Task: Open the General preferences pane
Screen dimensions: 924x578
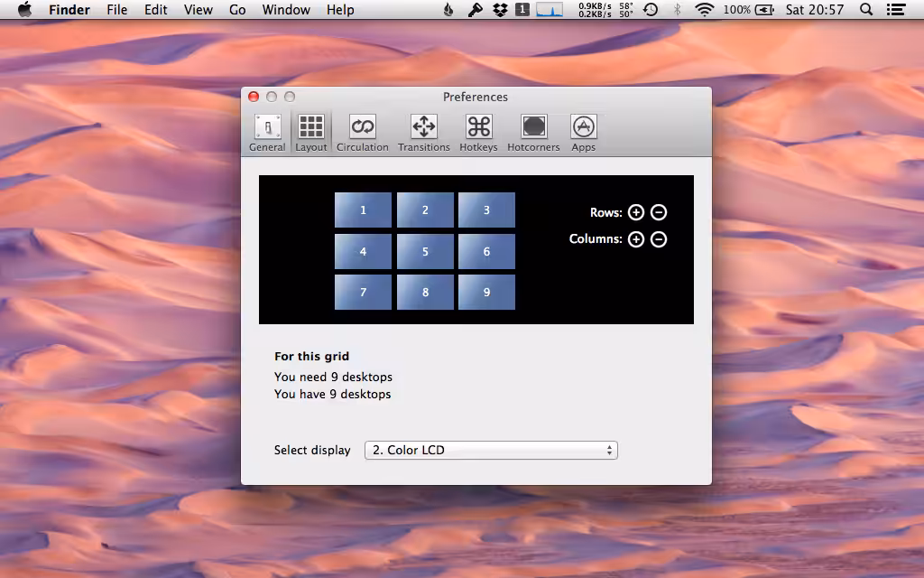Action: (x=267, y=133)
